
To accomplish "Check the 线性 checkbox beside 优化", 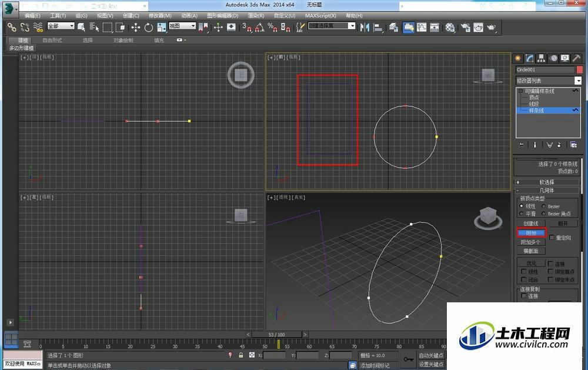I will 523,271.
